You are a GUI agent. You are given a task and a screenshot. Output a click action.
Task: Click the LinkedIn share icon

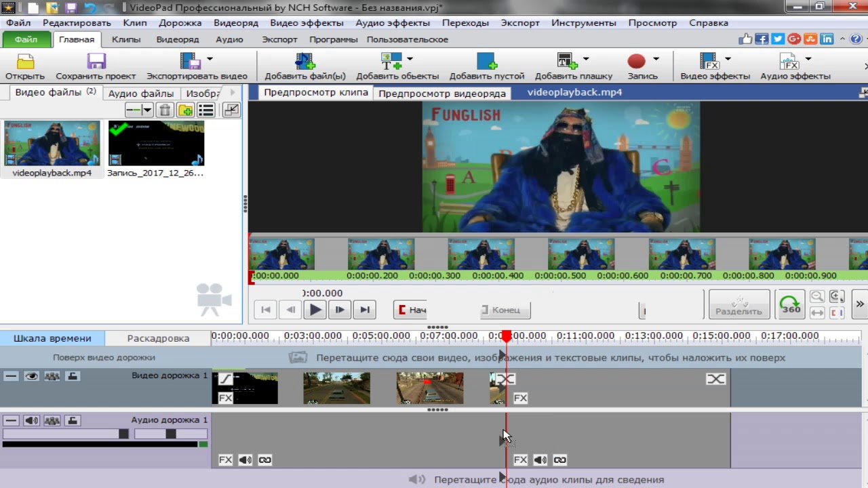point(827,39)
